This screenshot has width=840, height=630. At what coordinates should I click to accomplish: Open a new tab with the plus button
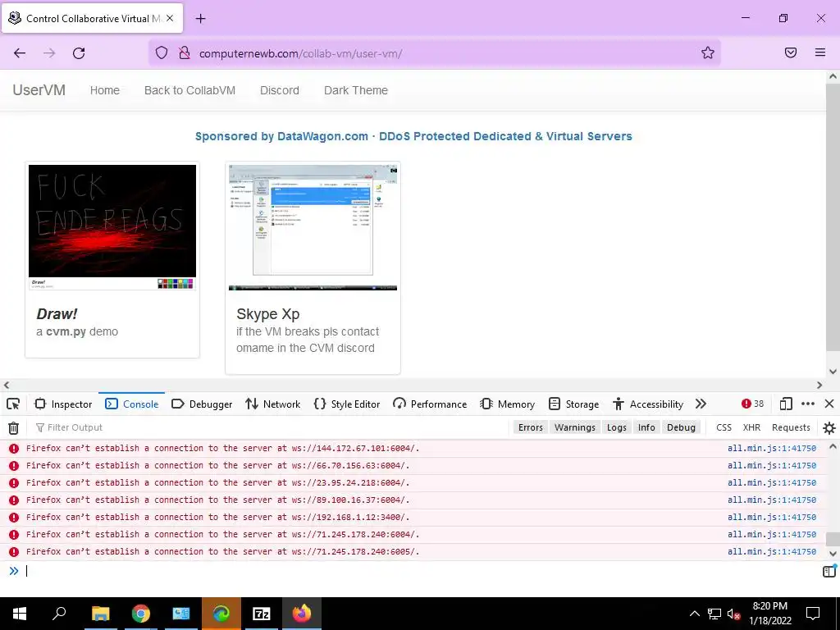200,19
